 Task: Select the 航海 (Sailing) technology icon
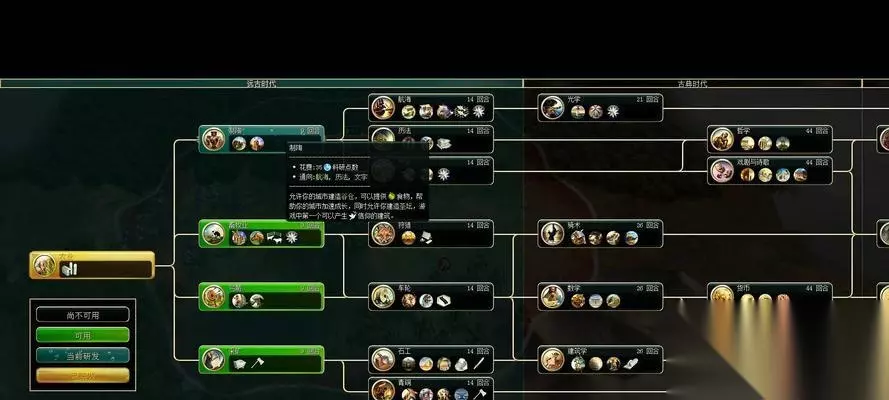pyautogui.click(x=383, y=108)
